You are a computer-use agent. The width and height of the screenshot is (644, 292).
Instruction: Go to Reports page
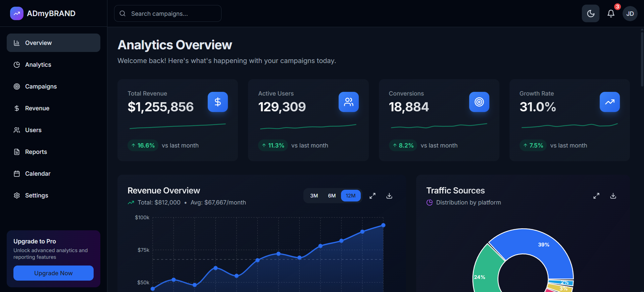click(53, 152)
